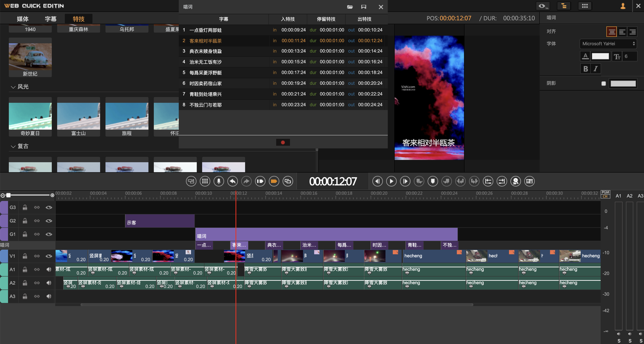Enable the shadow (阴影) checkbox
Image resolution: width=644 pixels, height=344 pixels.
(604, 83)
